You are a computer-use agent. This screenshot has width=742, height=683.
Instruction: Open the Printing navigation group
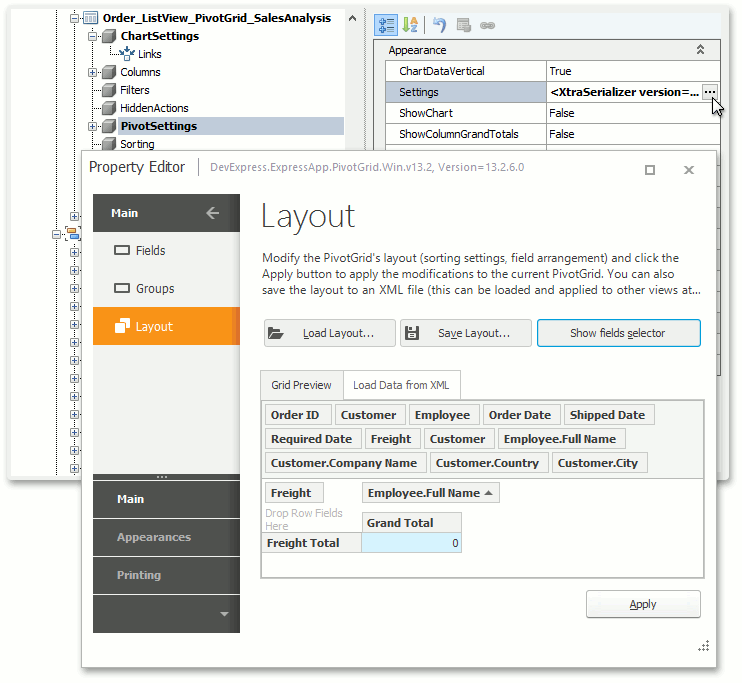point(166,575)
